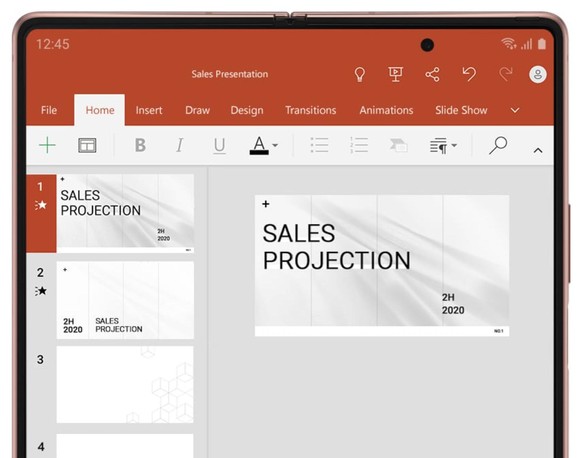Click the animation star under slide 2
582x458 pixels.
[x=41, y=291]
